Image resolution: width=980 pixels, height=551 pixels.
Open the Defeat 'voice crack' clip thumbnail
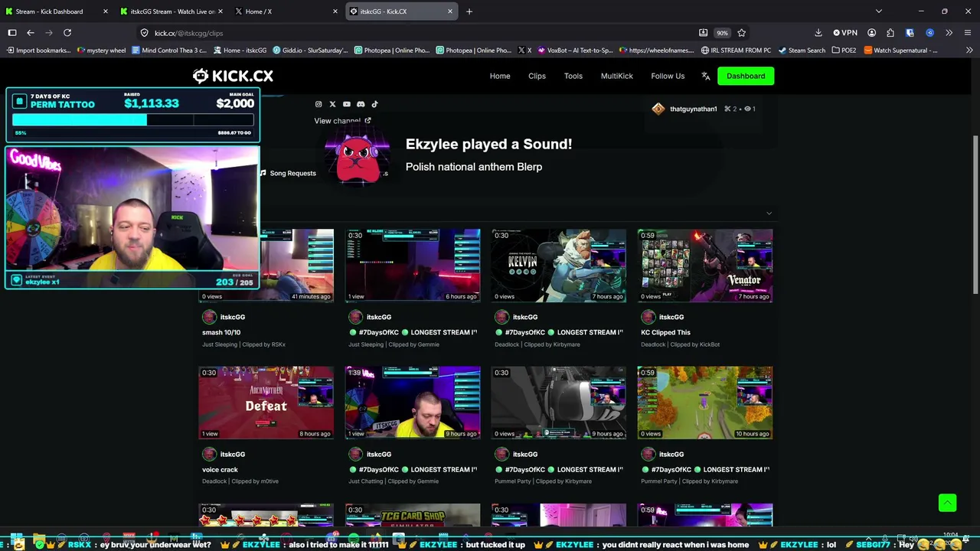pyautogui.click(x=266, y=403)
